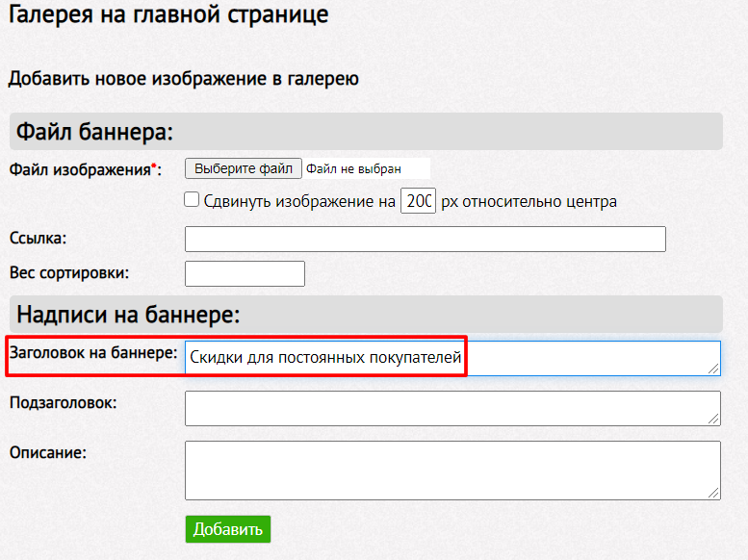Click inside the "Описание" textarea

tap(452, 471)
